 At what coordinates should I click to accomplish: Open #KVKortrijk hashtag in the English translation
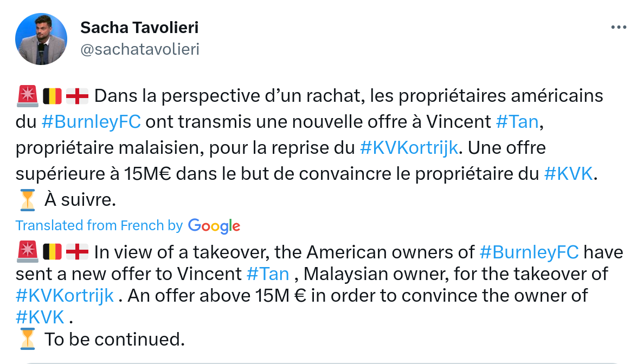65,295
